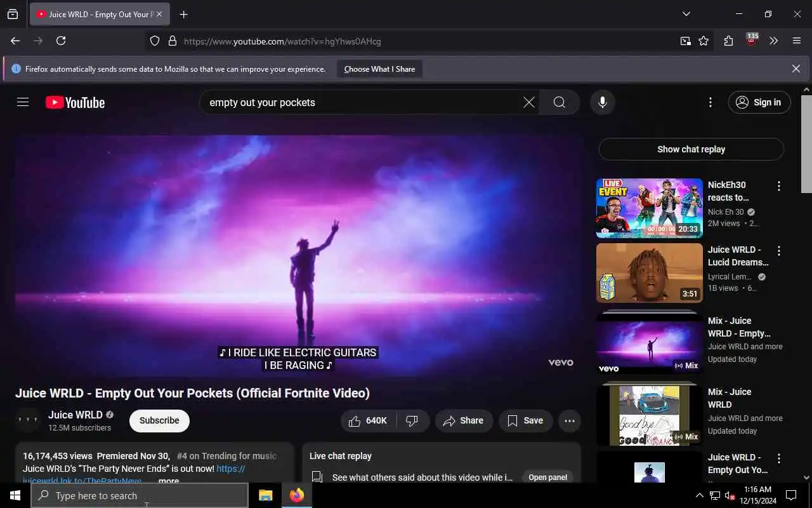Viewport: 812px width, 508px height.
Task: Play Lucid Dreams video thumbnail
Action: pyautogui.click(x=649, y=273)
